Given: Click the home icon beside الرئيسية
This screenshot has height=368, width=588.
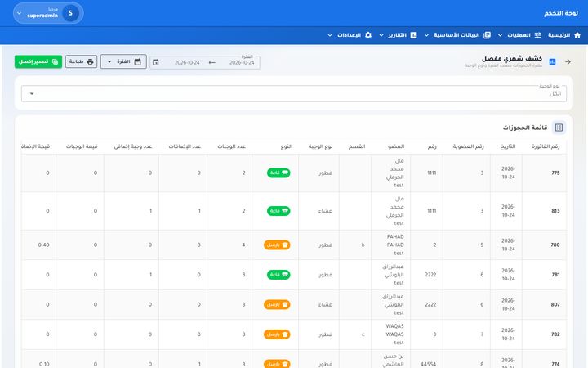Looking at the screenshot, I should [x=577, y=35].
